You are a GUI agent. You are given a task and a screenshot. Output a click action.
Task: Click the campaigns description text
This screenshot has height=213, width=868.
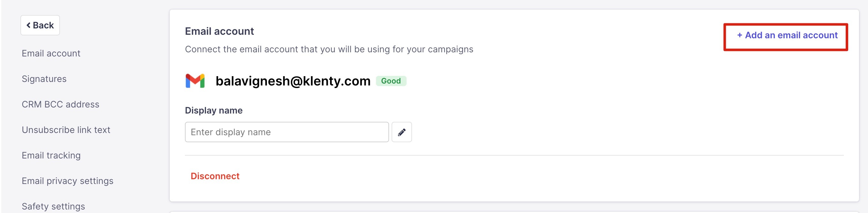[x=329, y=49]
